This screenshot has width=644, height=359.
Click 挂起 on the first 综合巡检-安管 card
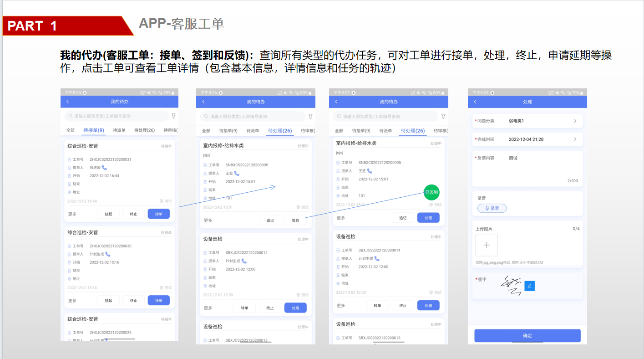[x=108, y=214]
